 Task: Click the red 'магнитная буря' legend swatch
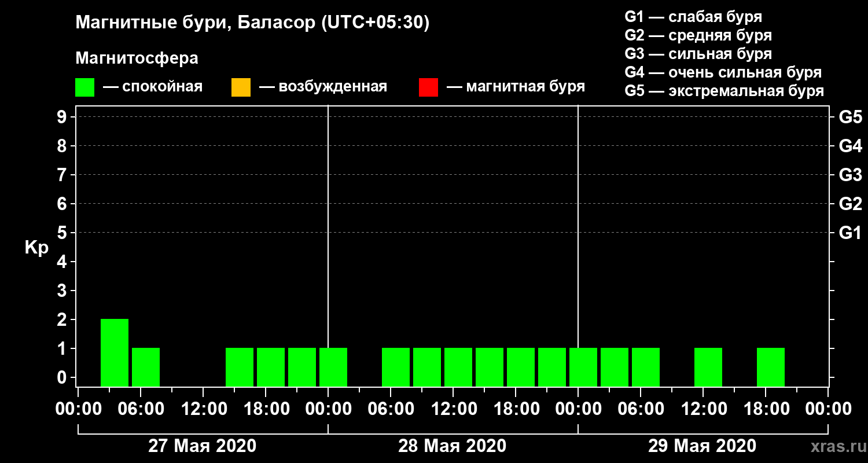tap(428, 87)
